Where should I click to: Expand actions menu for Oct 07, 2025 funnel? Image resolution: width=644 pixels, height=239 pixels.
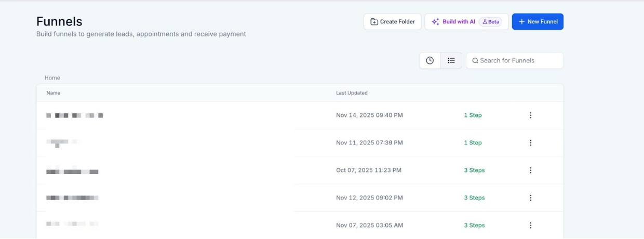coord(530,170)
